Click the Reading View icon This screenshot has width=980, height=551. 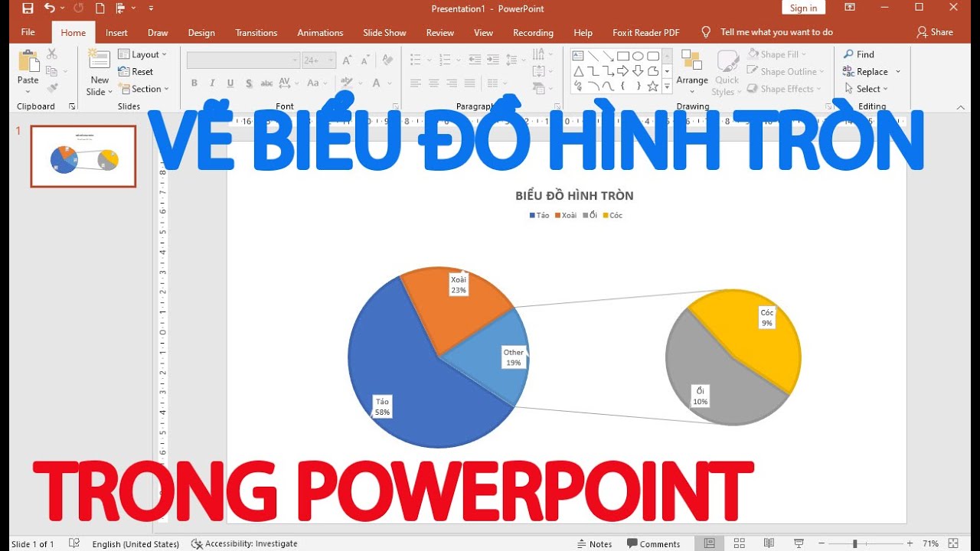point(769,543)
